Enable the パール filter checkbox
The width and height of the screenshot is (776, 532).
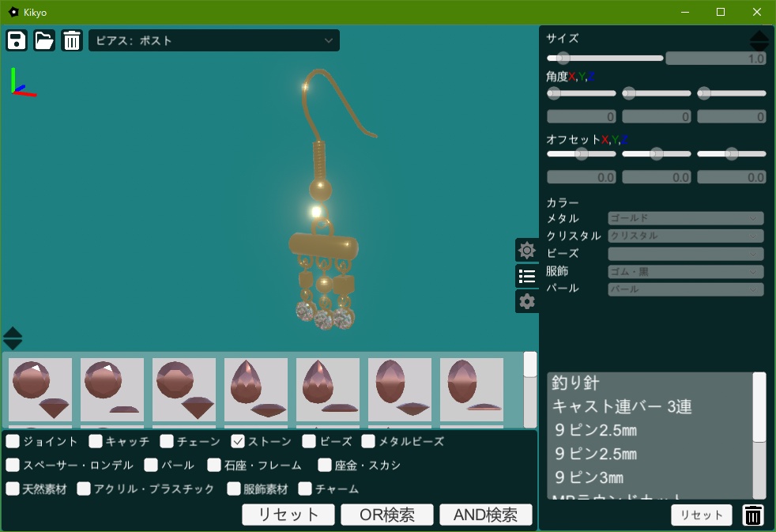pos(150,466)
